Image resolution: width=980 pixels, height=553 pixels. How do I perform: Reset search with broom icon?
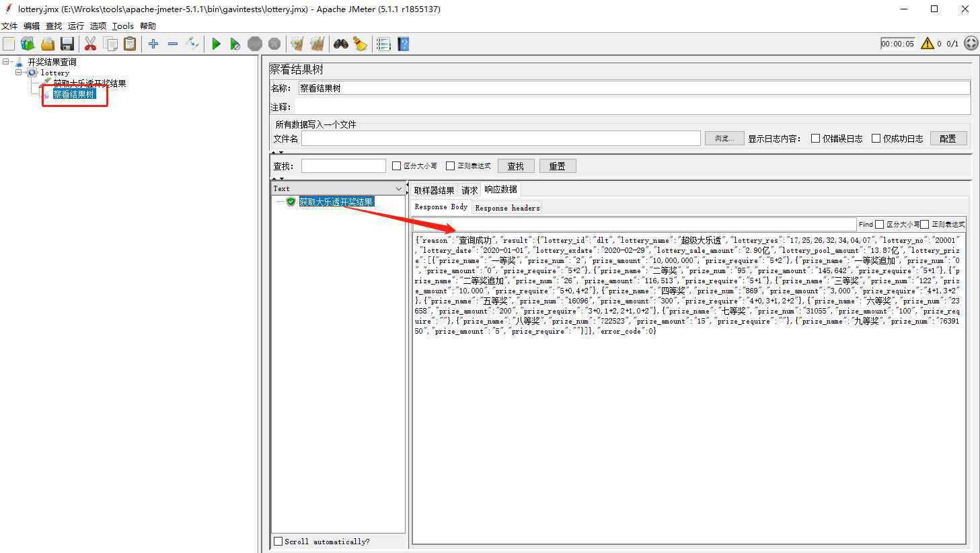point(361,44)
